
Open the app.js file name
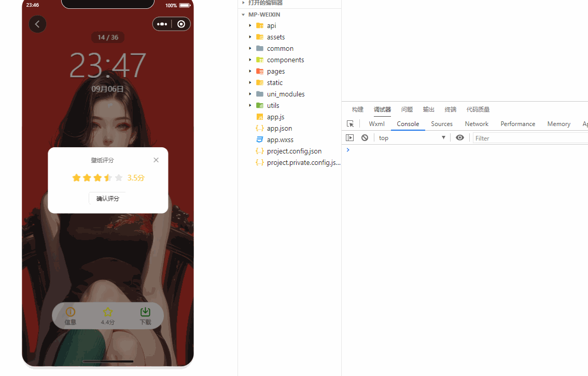pos(276,117)
